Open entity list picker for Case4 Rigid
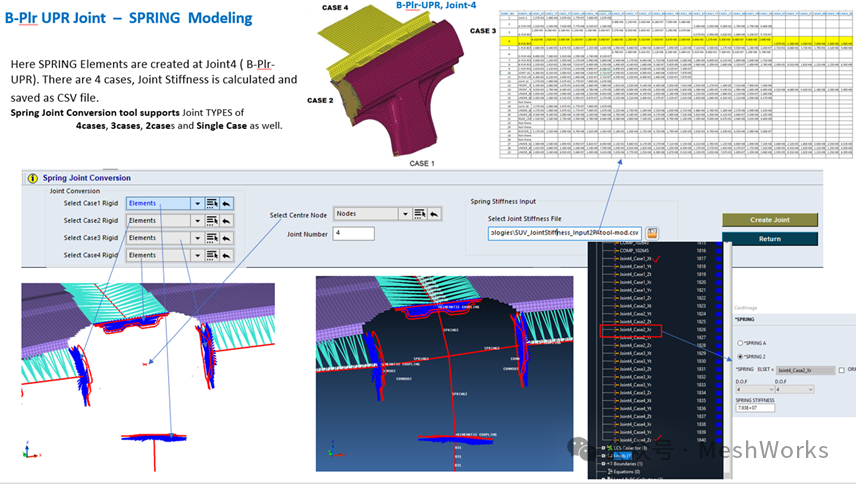This screenshot has height=484, width=856. click(212, 255)
